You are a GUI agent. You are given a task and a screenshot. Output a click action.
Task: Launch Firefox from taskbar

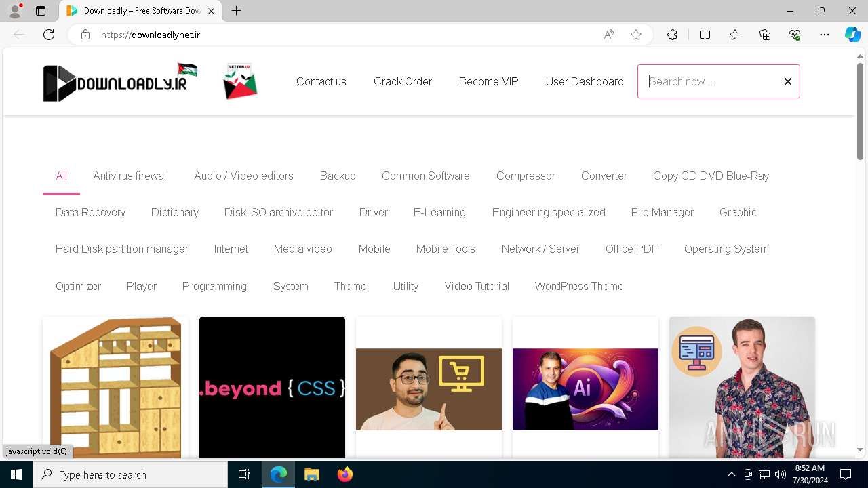tap(344, 474)
